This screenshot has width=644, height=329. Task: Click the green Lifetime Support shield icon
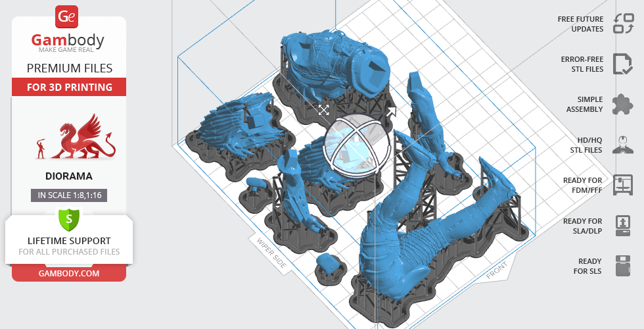pyautogui.click(x=68, y=218)
